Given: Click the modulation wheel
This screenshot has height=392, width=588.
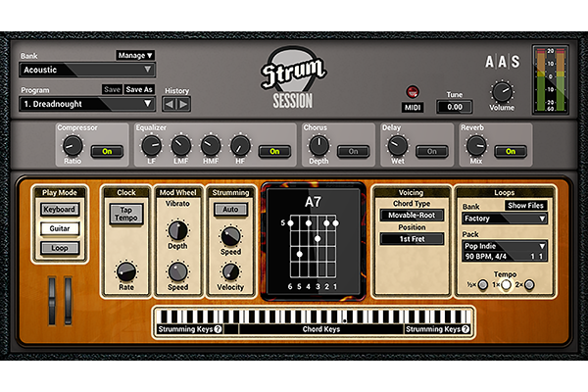Looking at the screenshot, I should click(68, 301).
